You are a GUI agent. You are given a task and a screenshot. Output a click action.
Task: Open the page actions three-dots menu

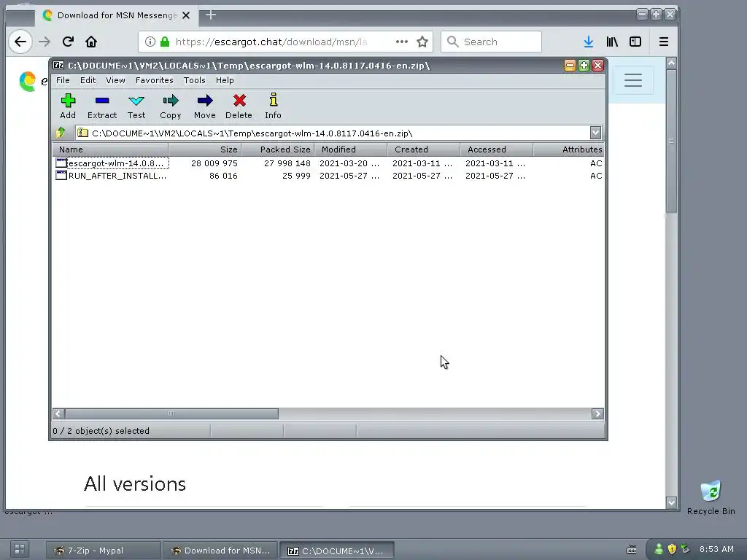pyautogui.click(x=402, y=42)
